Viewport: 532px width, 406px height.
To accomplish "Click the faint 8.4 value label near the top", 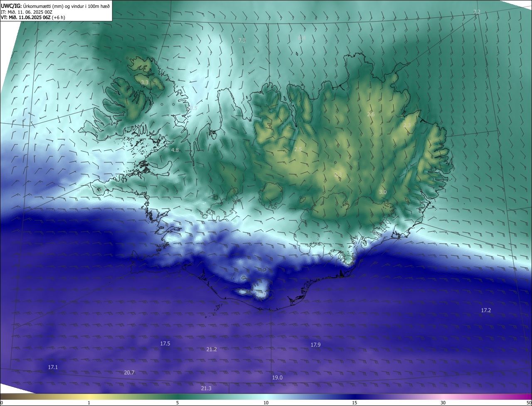I will coord(302,38).
